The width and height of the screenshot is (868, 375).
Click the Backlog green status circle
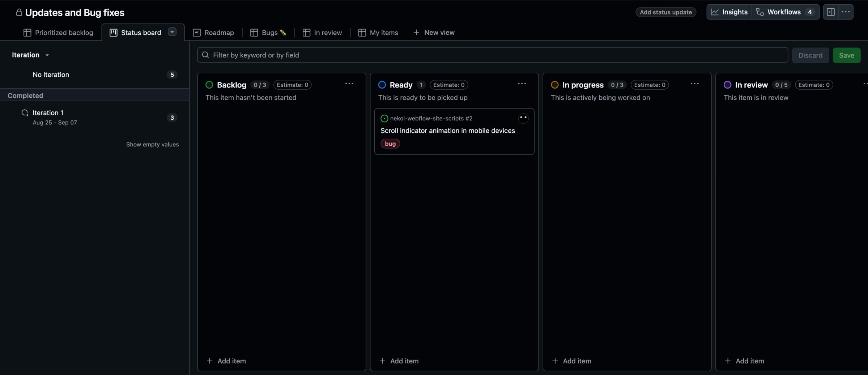[x=209, y=85]
